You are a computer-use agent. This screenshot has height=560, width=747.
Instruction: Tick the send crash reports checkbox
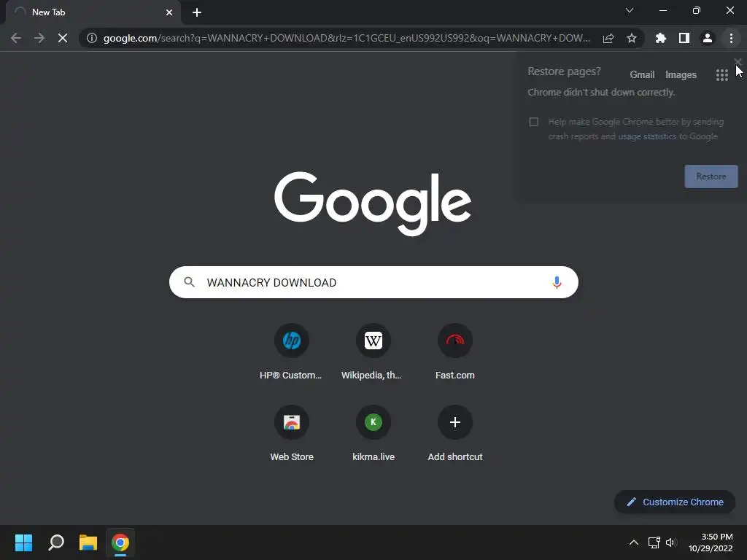coord(533,122)
